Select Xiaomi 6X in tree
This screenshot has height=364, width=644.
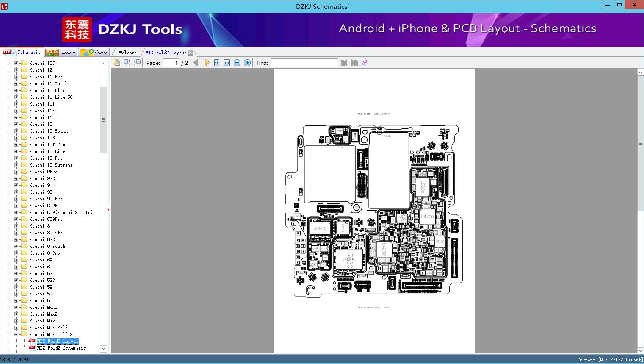41,260
